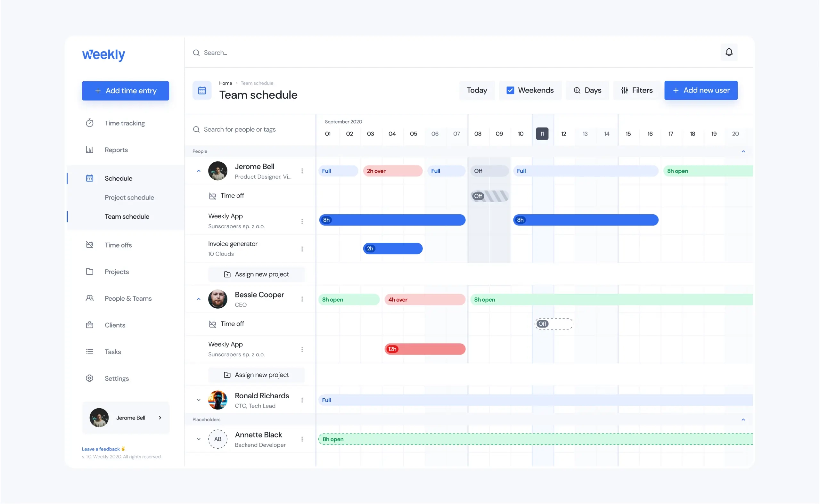Screen dimensions: 820x504
Task: Select the Project schedule menu item
Action: click(x=129, y=197)
